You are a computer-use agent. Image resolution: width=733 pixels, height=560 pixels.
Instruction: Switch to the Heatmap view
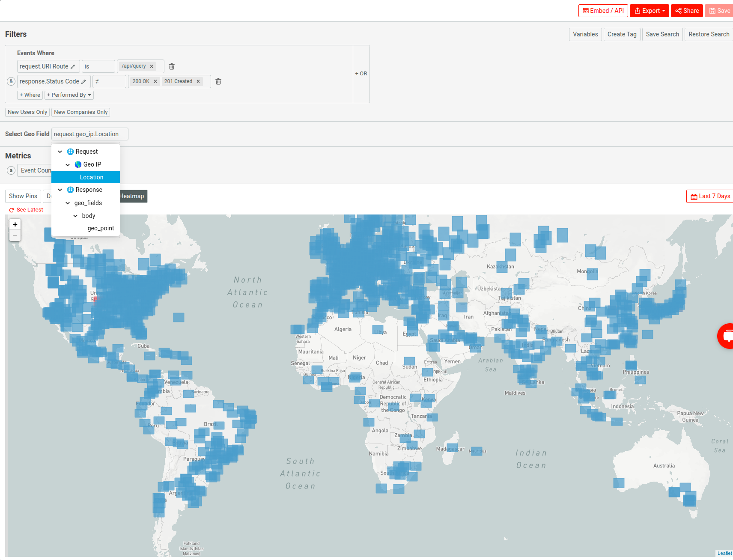pos(132,196)
